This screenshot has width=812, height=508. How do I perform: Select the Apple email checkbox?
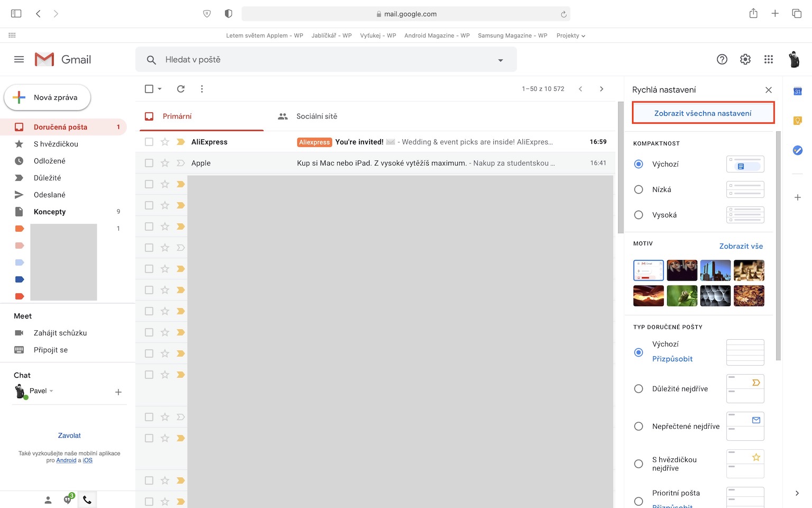tap(149, 163)
